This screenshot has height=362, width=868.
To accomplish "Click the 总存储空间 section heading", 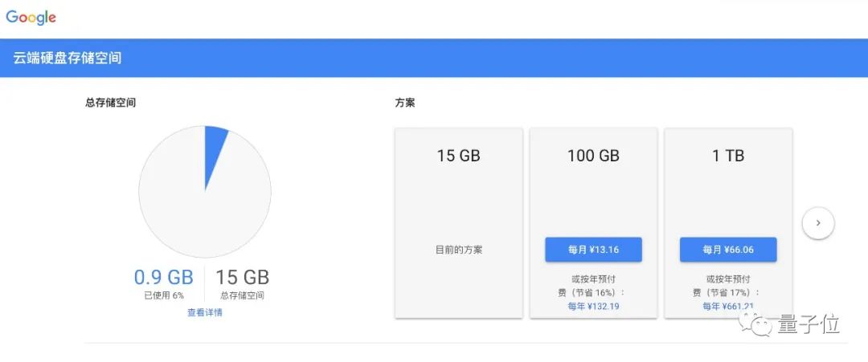I will [111, 103].
